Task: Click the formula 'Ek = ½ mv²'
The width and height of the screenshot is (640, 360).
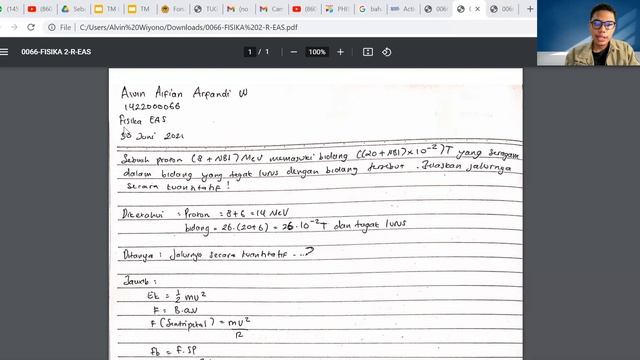Action: tap(177, 296)
